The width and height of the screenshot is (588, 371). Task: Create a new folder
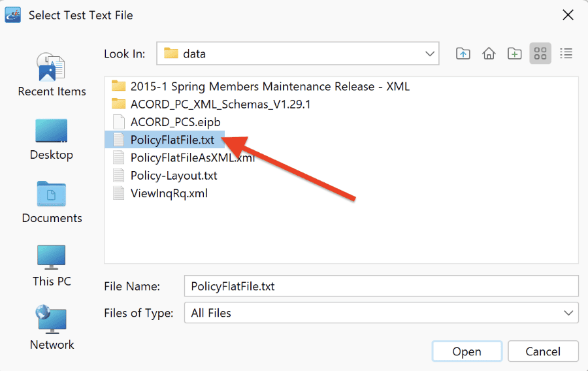coord(515,54)
